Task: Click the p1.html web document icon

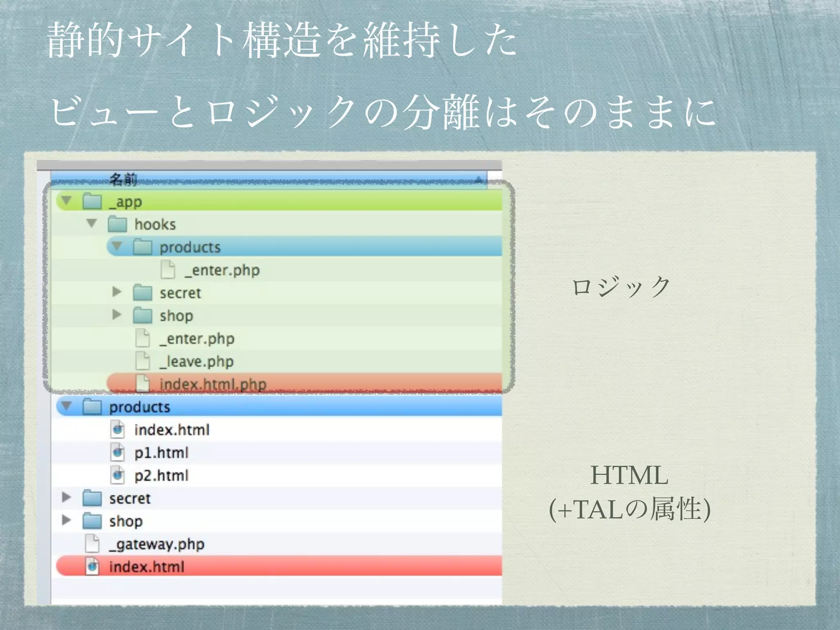Action: click(118, 453)
